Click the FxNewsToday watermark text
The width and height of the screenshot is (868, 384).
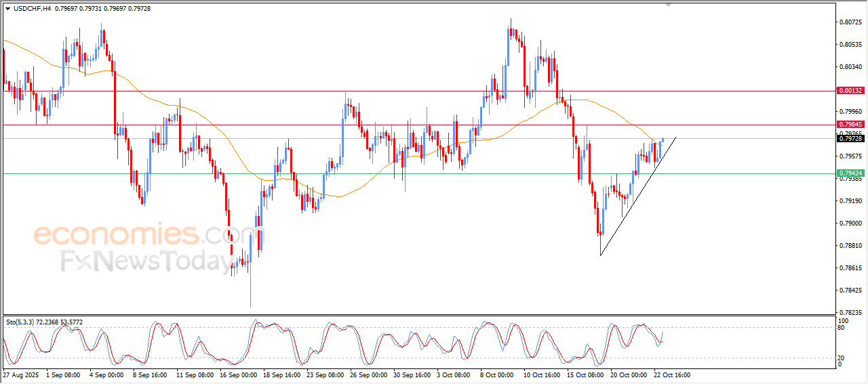click(146, 261)
